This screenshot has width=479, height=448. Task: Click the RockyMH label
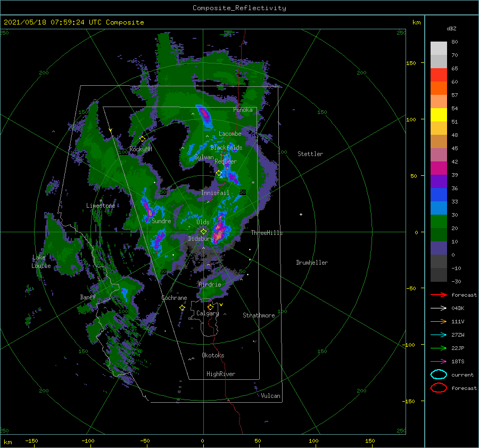click(x=141, y=149)
